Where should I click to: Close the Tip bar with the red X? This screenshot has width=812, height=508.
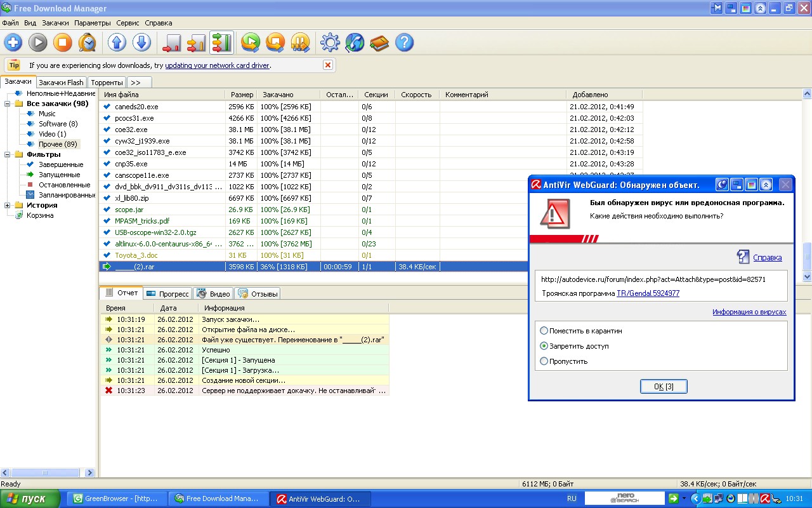[x=328, y=65]
